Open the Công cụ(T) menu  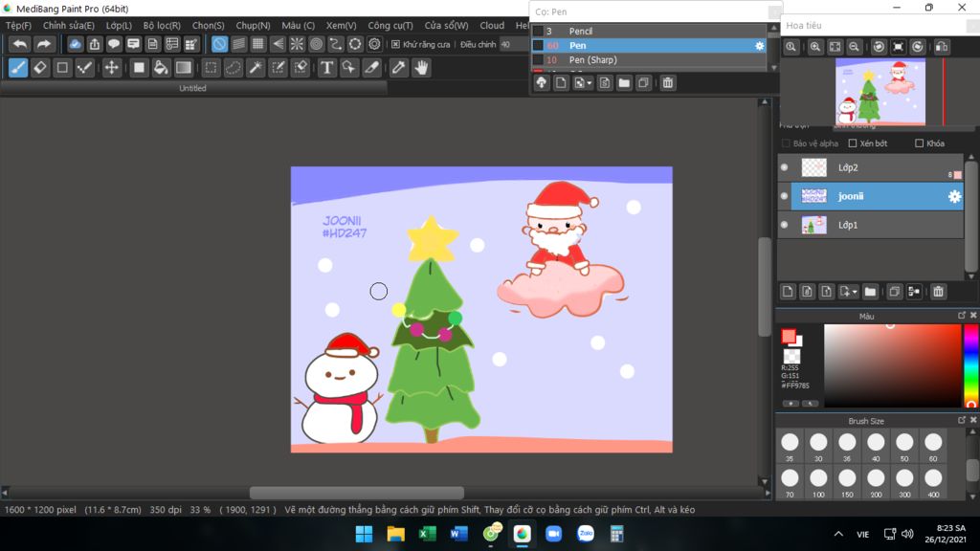[x=390, y=26]
